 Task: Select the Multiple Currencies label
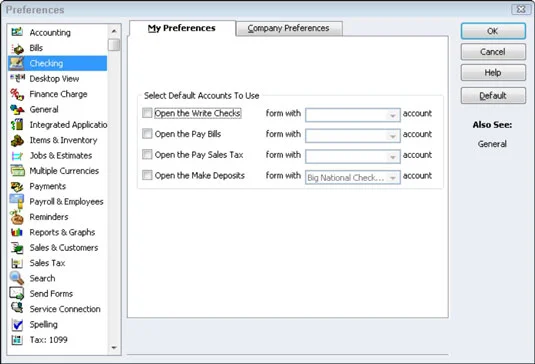[64, 171]
